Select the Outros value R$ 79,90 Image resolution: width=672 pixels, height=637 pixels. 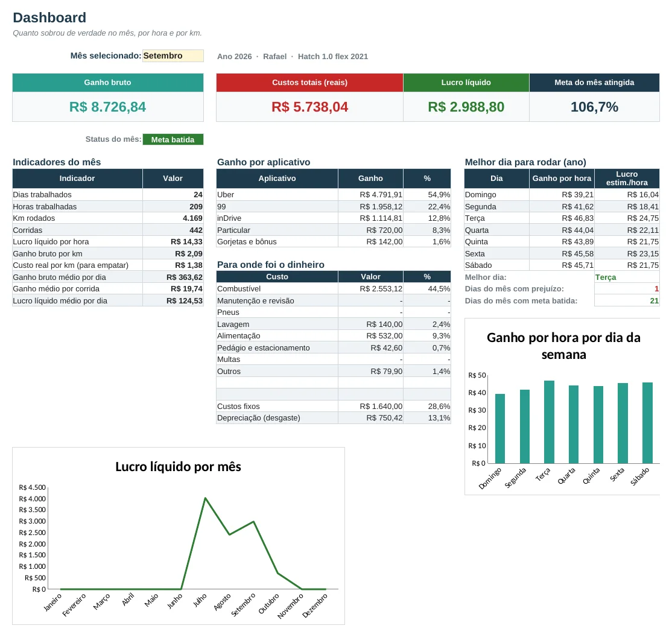pos(371,372)
